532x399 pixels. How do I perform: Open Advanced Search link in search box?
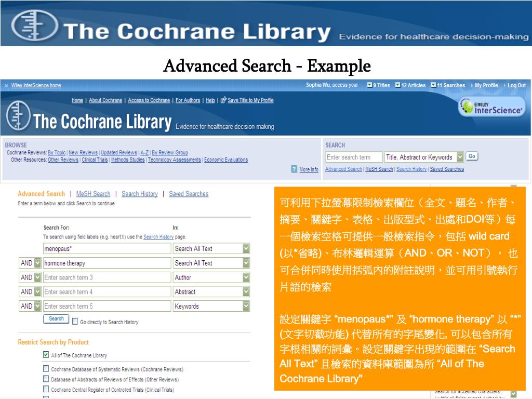click(343, 169)
